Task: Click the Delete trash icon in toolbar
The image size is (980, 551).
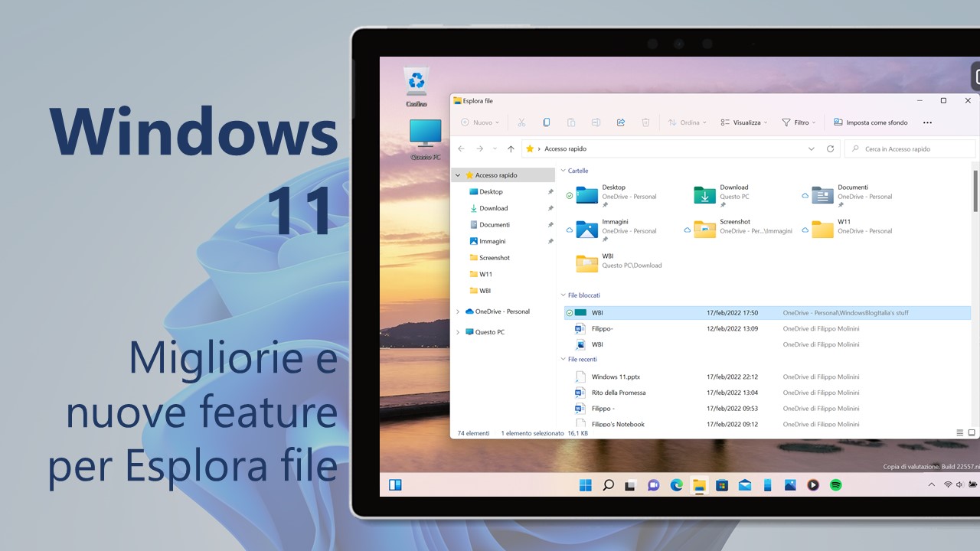Action: click(645, 122)
